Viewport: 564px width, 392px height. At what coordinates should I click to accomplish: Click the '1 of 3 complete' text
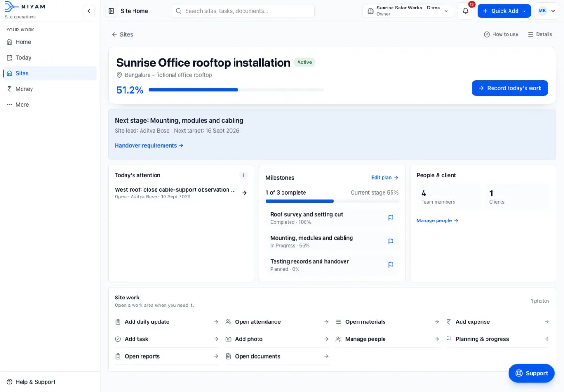(286, 193)
